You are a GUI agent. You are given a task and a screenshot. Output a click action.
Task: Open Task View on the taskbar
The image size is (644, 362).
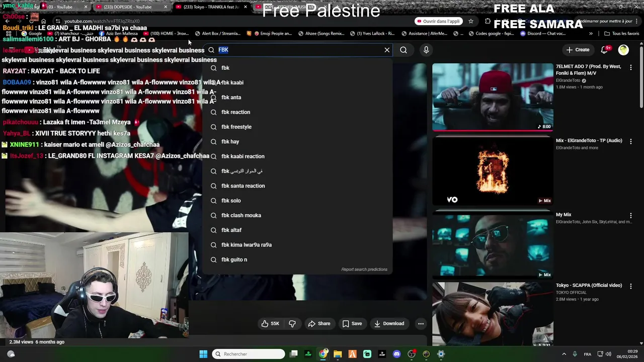coord(294,354)
